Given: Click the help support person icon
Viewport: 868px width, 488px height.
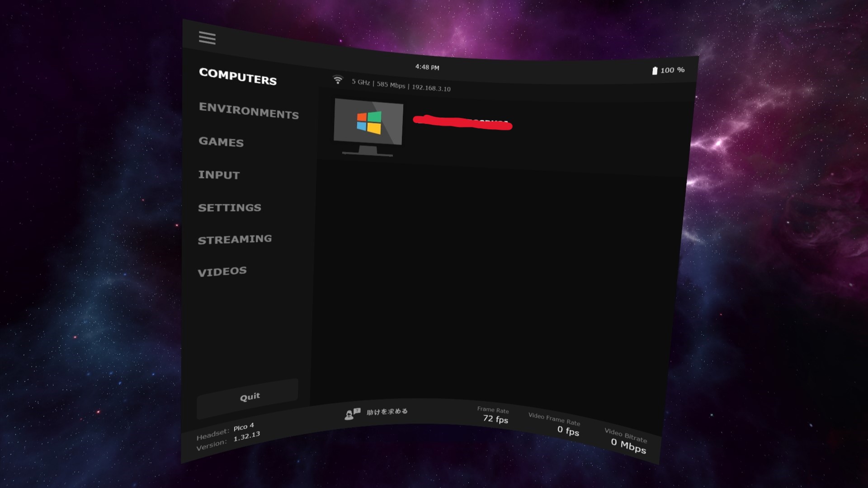Looking at the screenshot, I should [x=350, y=413].
